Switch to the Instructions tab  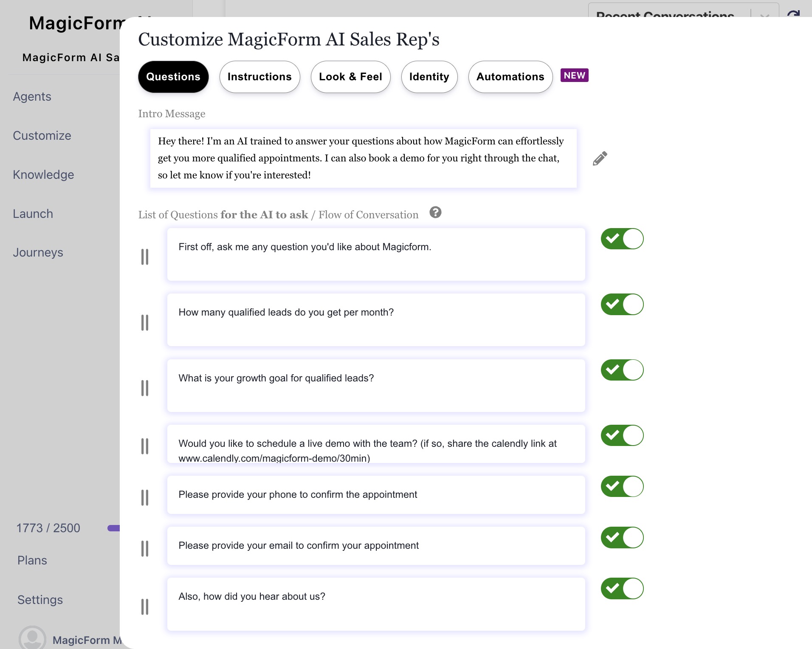tap(259, 77)
